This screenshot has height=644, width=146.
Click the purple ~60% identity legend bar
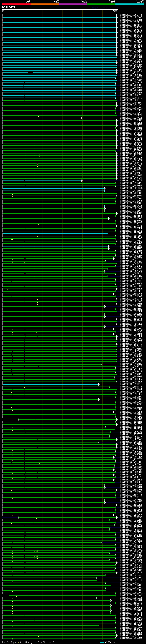click(73, 4)
